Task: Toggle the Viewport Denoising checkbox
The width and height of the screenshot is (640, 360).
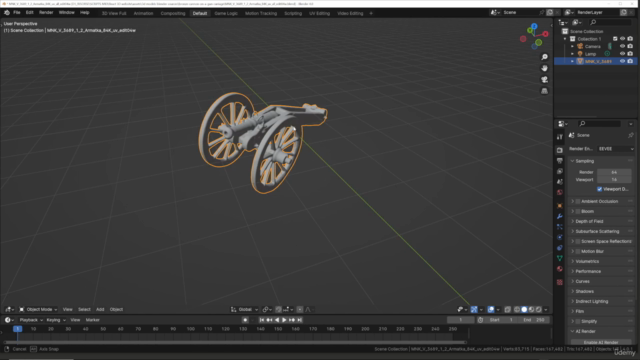Action: (600, 189)
